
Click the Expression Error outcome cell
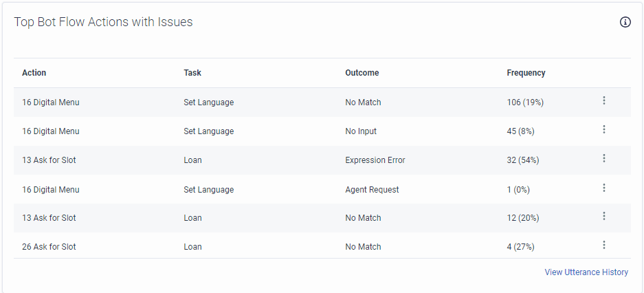coord(375,160)
